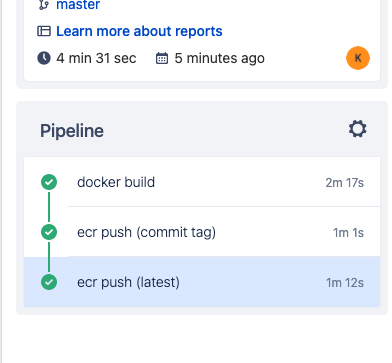Click the 1m 12s step duration

pyautogui.click(x=345, y=283)
